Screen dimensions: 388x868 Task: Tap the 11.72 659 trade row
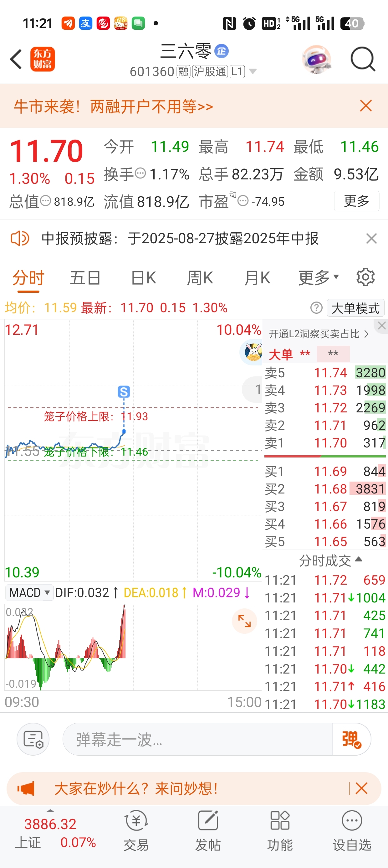coord(325,580)
